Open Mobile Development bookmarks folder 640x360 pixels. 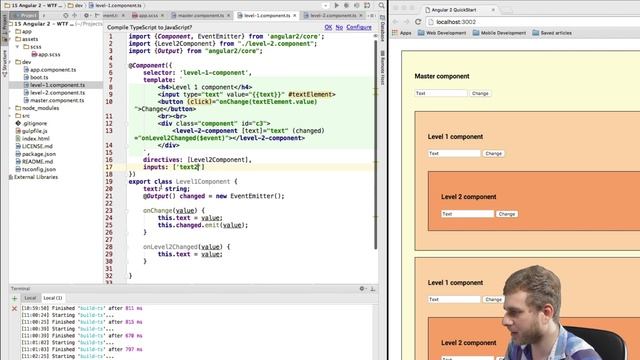pyautogui.click(x=499, y=33)
